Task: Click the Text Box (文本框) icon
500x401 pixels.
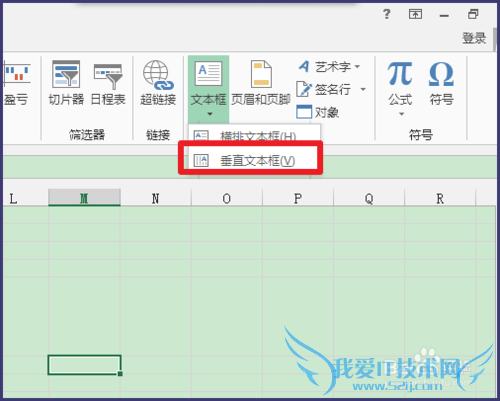Action: [208, 73]
